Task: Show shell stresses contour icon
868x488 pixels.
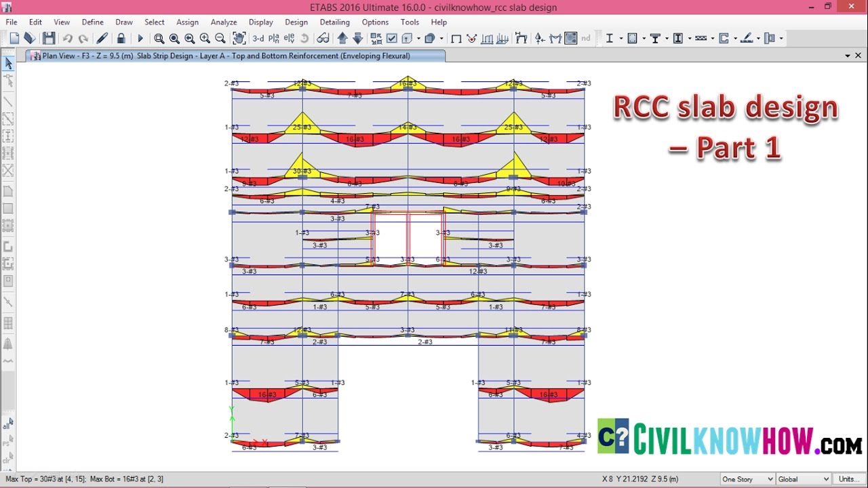Action: 571,39
